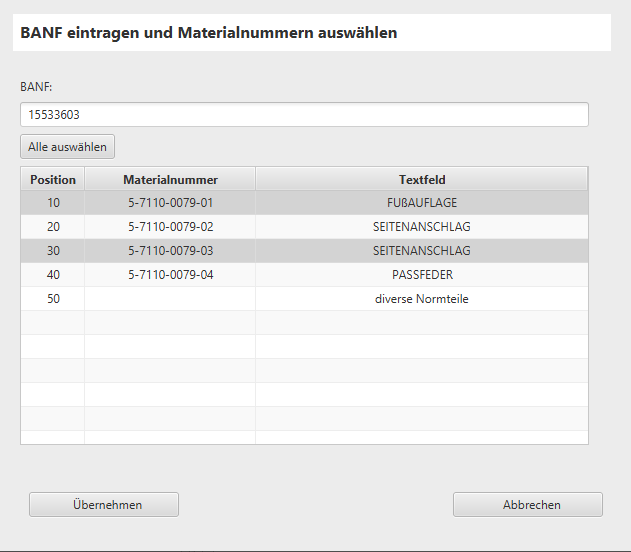The width and height of the screenshot is (631, 552).
Task: Choose the row with position 20
Action: pos(53,227)
